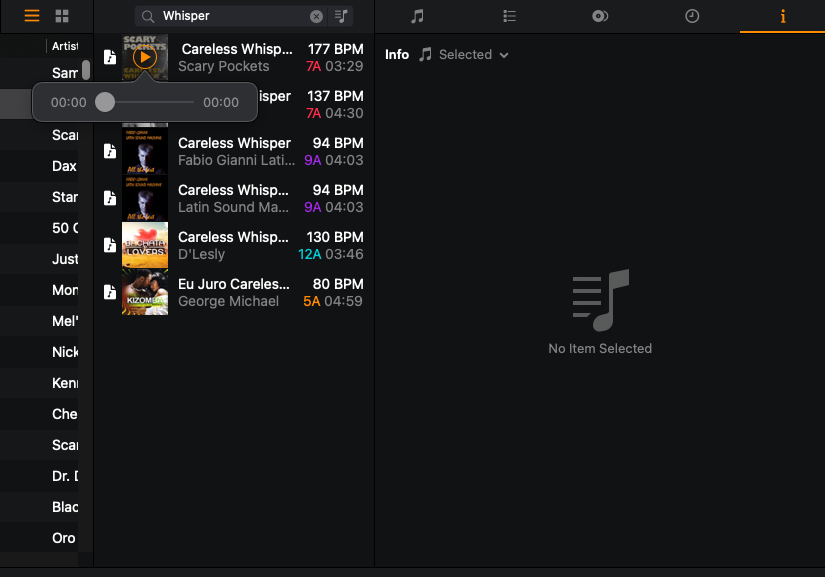Select the Eu Juro Careless track thumbnail
Screen dimensions: 825x577
coord(145,292)
